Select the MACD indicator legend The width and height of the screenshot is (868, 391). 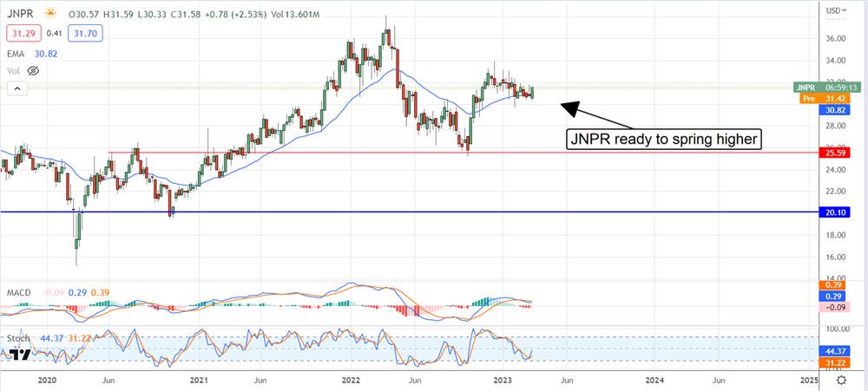point(18,291)
